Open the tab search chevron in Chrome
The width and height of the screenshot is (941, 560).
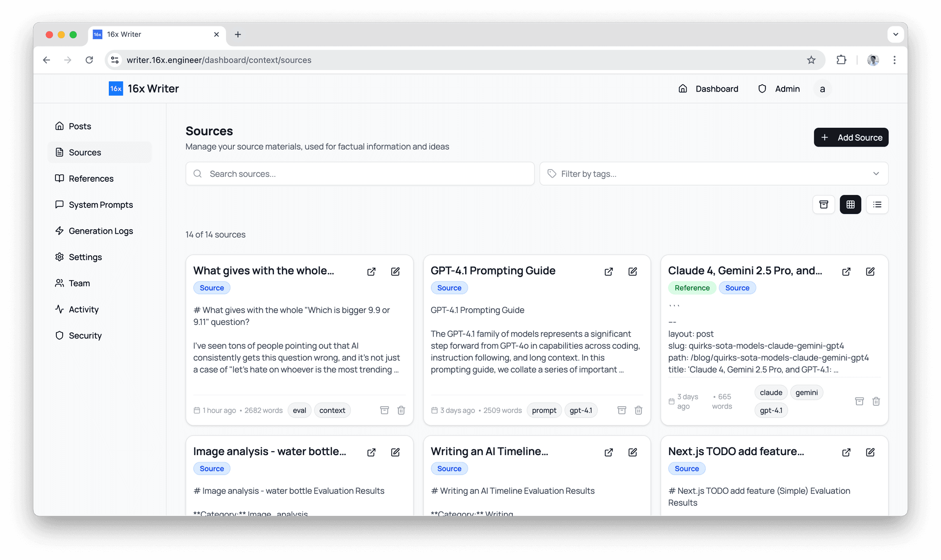896,34
